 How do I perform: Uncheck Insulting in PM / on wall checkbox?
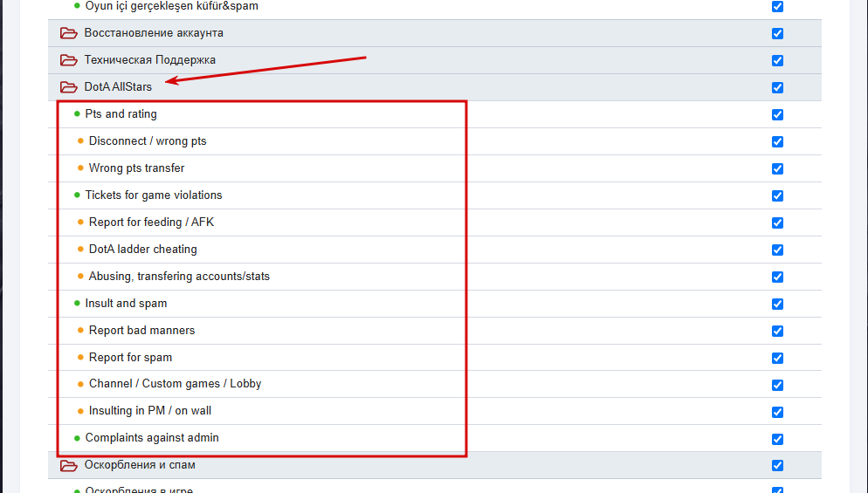click(777, 412)
